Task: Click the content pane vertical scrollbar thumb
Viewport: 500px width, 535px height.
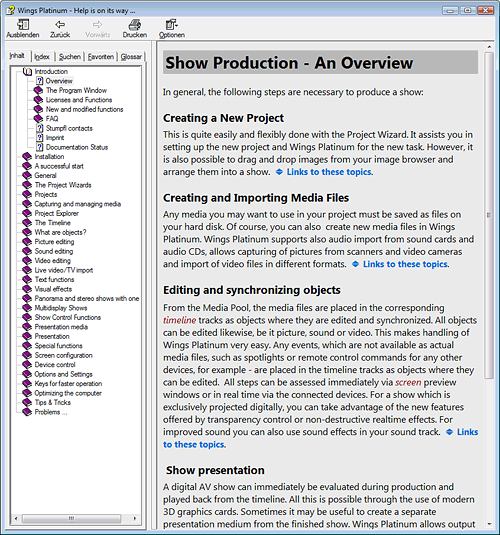Action: (489, 215)
